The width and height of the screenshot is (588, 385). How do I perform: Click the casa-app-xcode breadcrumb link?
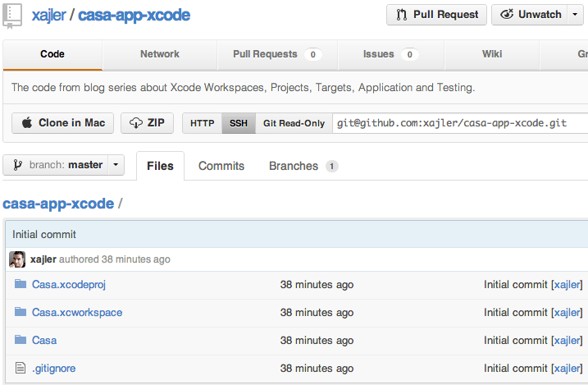pos(58,204)
